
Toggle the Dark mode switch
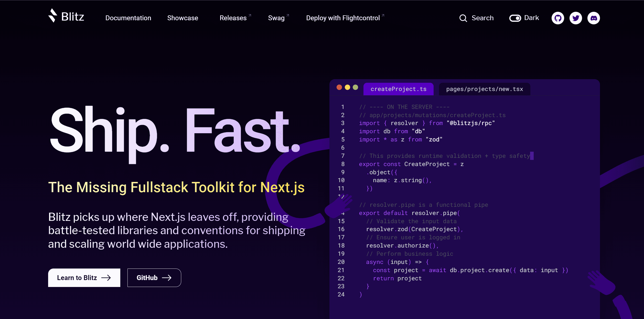point(515,18)
